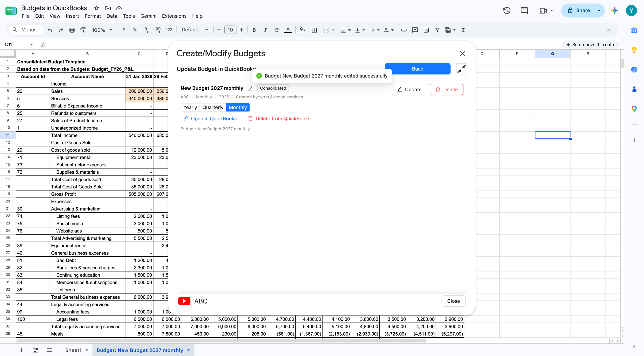Click the Functions sigma icon
The width and height of the screenshot is (644, 356).
(x=463, y=30)
